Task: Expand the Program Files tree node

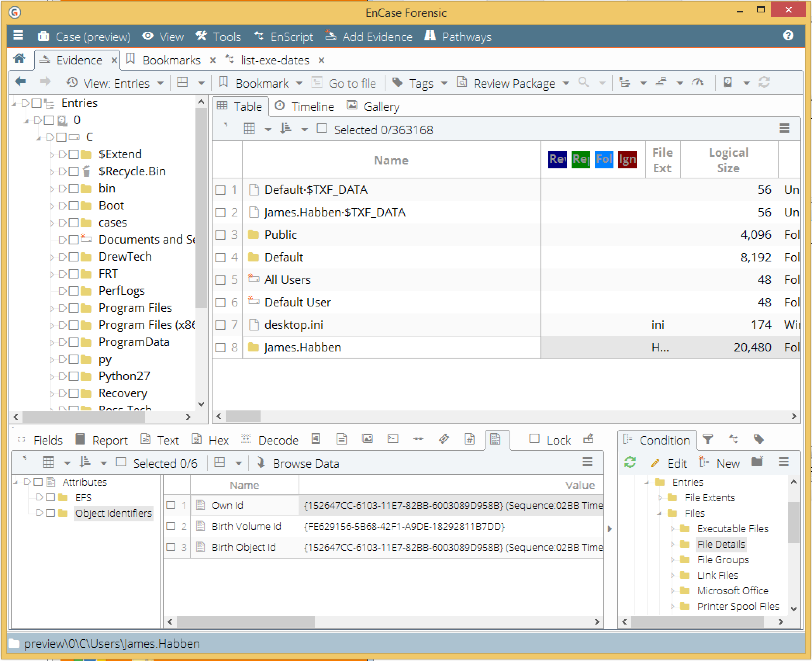Action: (52, 308)
